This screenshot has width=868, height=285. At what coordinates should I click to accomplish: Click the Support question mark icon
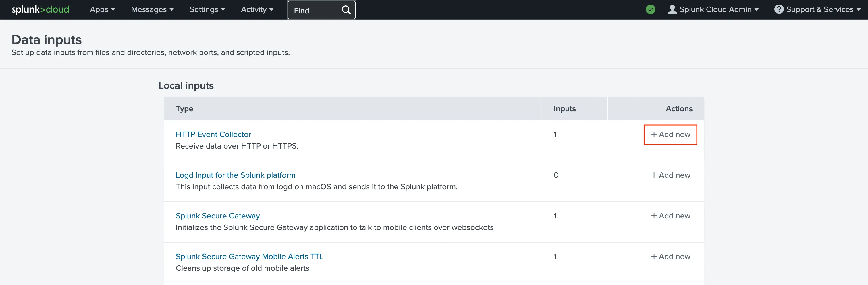coord(779,9)
